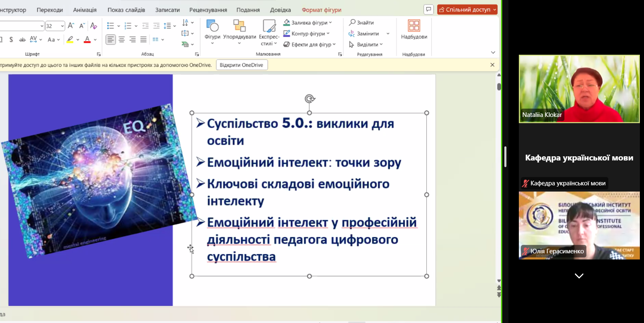Viewport: 644px width, 323px height.
Task: Toggle strikethrough text formatting
Action: [x=22, y=40]
